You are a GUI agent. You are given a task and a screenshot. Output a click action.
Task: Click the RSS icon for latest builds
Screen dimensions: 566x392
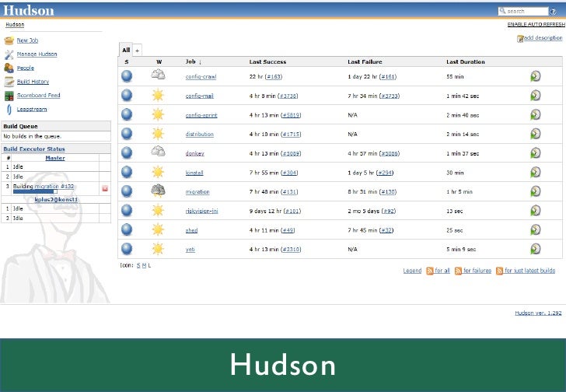pyautogui.click(x=499, y=271)
